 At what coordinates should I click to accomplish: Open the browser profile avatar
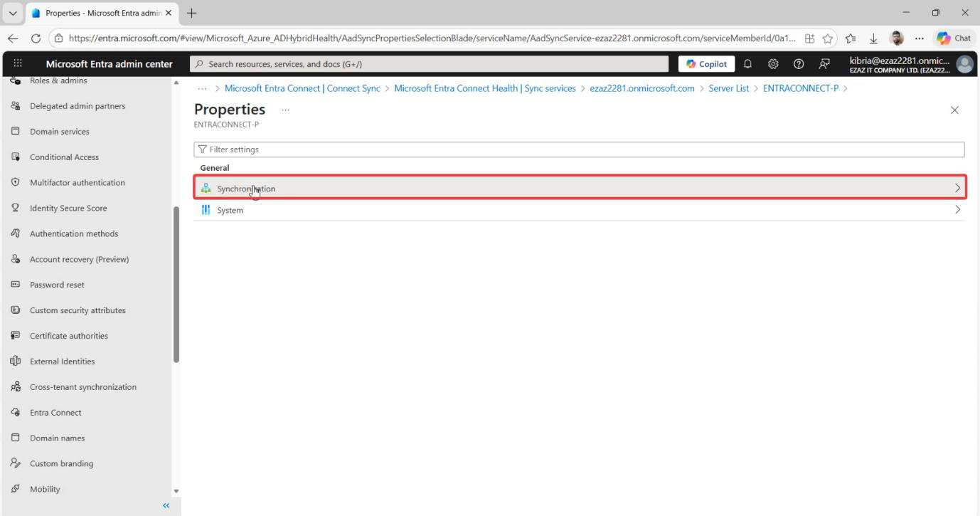tap(896, 38)
